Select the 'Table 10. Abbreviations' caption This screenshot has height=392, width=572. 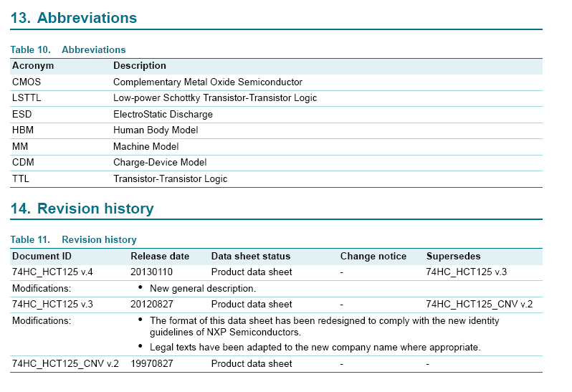[x=68, y=49]
